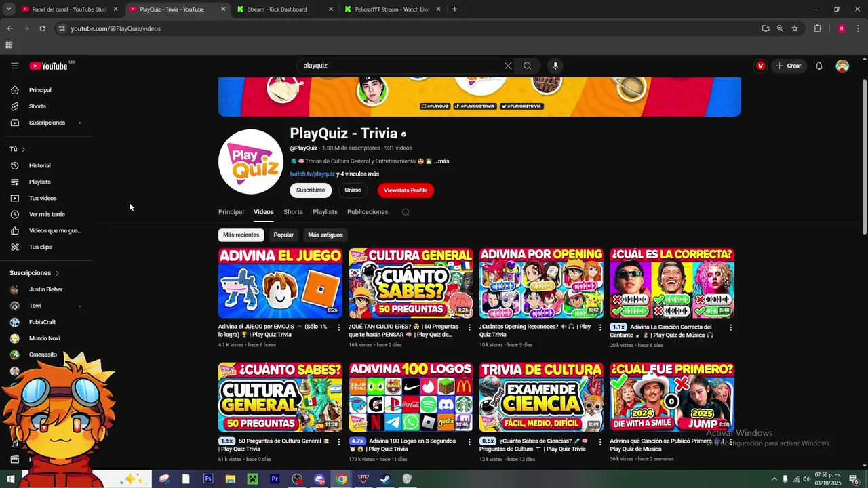Open Viewstats Profile button
The image size is (868, 488).
(x=406, y=190)
